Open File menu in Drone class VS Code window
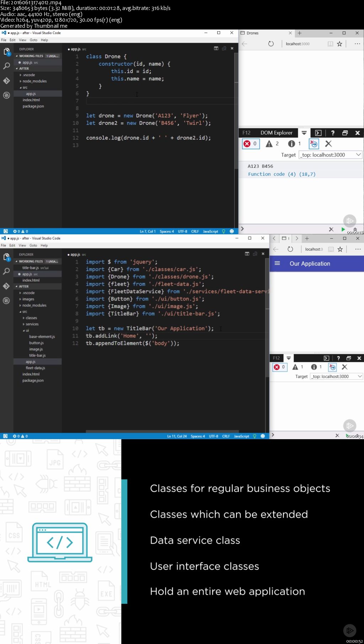Screen dimensions: 364x644 tap(4, 40)
